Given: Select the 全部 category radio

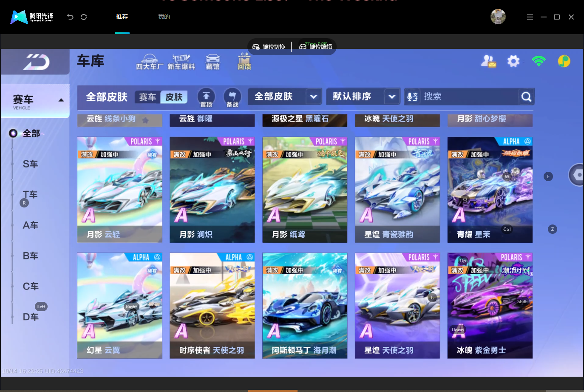Looking at the screenshot, I should click(x=13, y=134).
